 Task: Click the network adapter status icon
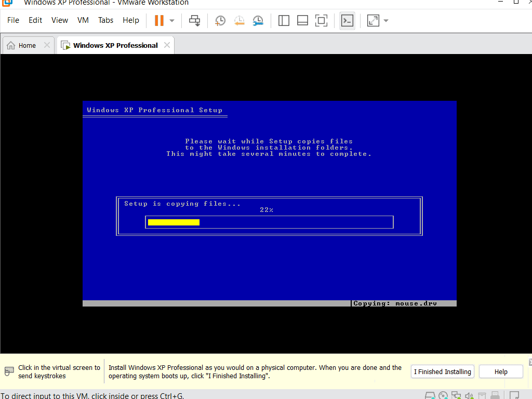456,395
